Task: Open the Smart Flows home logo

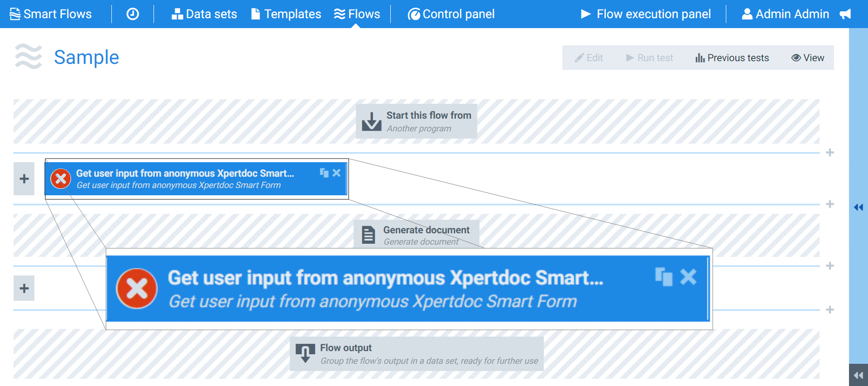Action: [x=51, y=14]
